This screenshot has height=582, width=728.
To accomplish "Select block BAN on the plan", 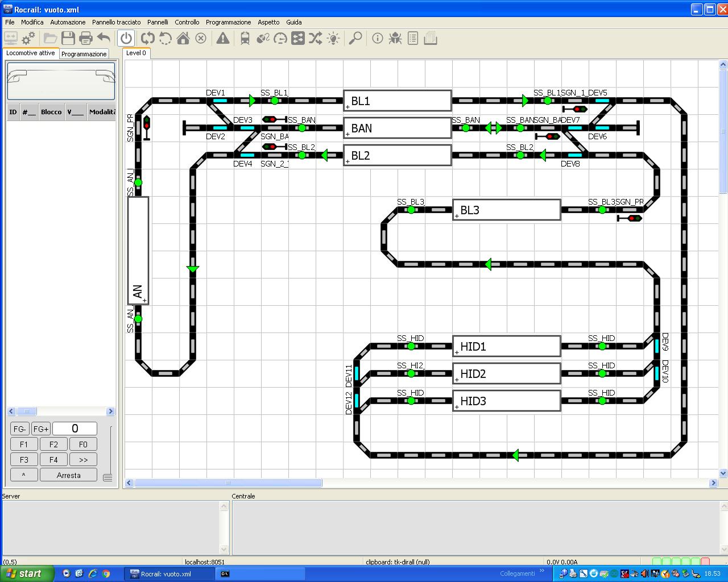I will point(398,128).
